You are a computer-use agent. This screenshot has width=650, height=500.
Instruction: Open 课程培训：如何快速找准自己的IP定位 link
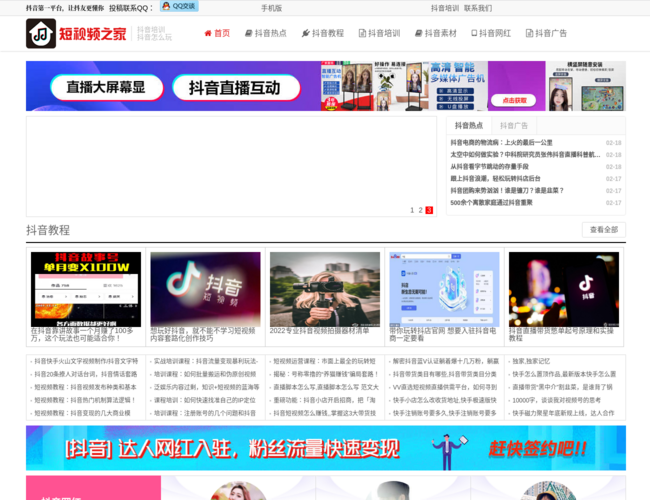click(204, 400)
